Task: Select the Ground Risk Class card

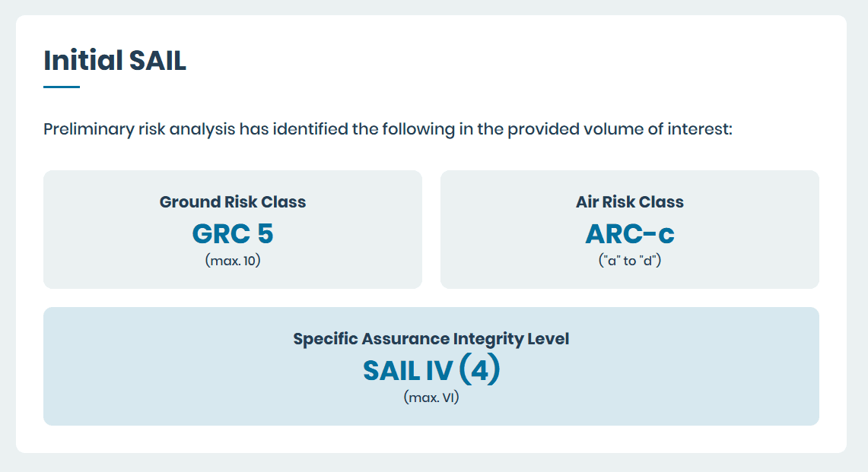Action: coord(233,229)
